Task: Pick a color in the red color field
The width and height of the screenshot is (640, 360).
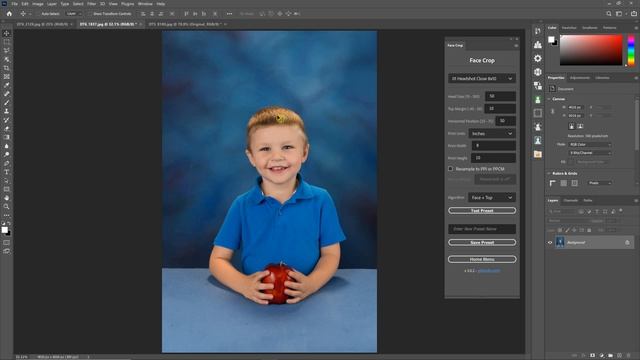Action: [x=591, y=50]
